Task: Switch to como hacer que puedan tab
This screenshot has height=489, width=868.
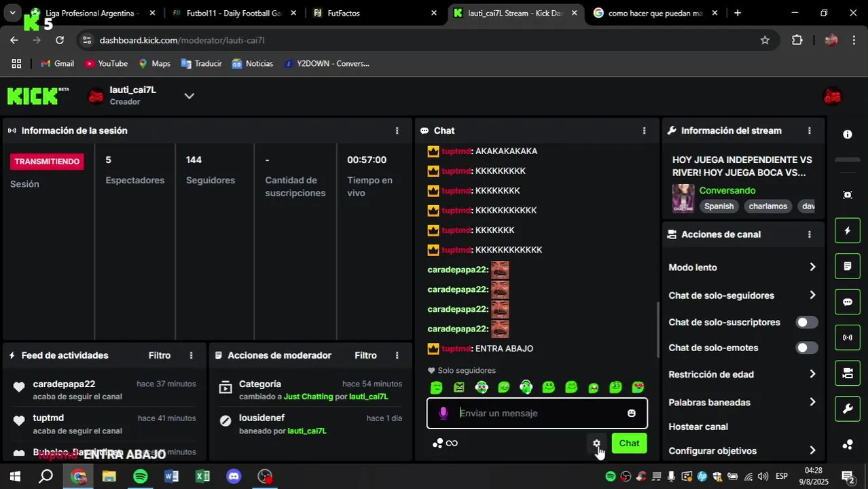Action: [655, 13]
